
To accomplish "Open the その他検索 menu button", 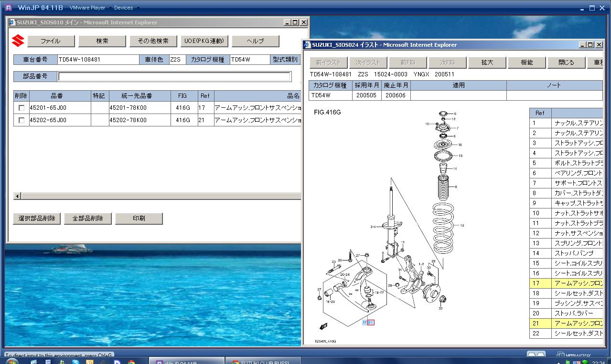I will coord(153,41).
